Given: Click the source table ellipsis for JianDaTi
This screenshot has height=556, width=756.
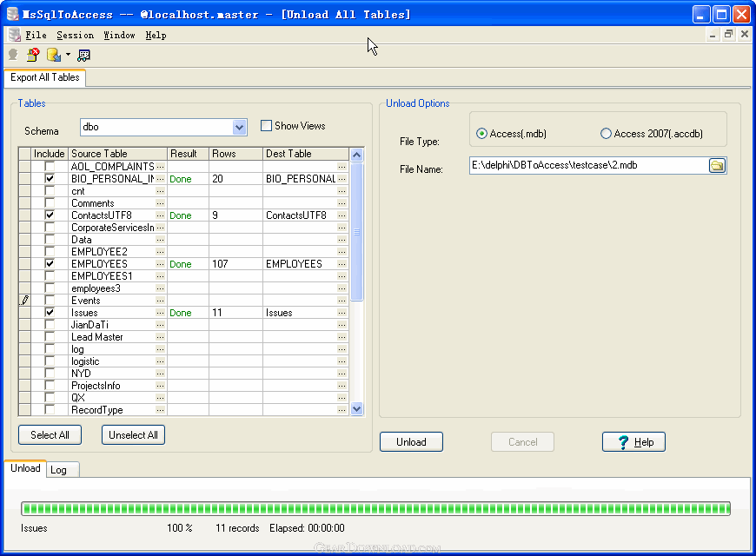Looking at the screenshot, I should click(161, 325).
